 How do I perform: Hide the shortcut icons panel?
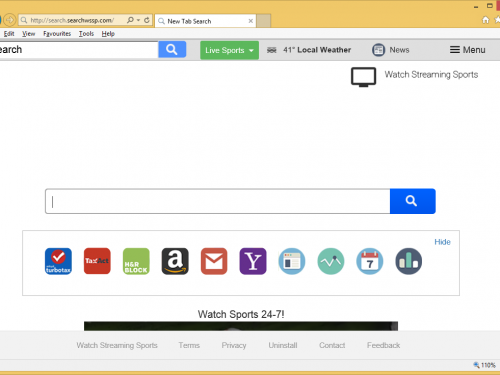(442, 242)
